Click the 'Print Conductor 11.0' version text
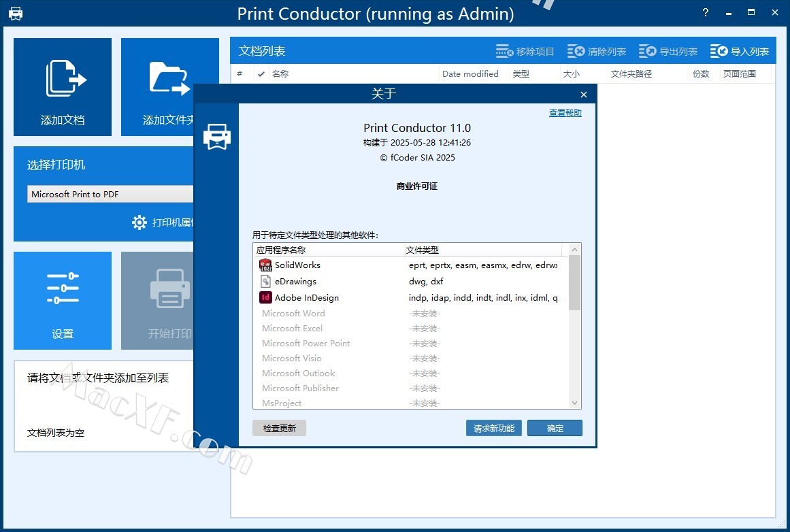The width and height of the screenshot is (790, 532). tap(417, 128)
